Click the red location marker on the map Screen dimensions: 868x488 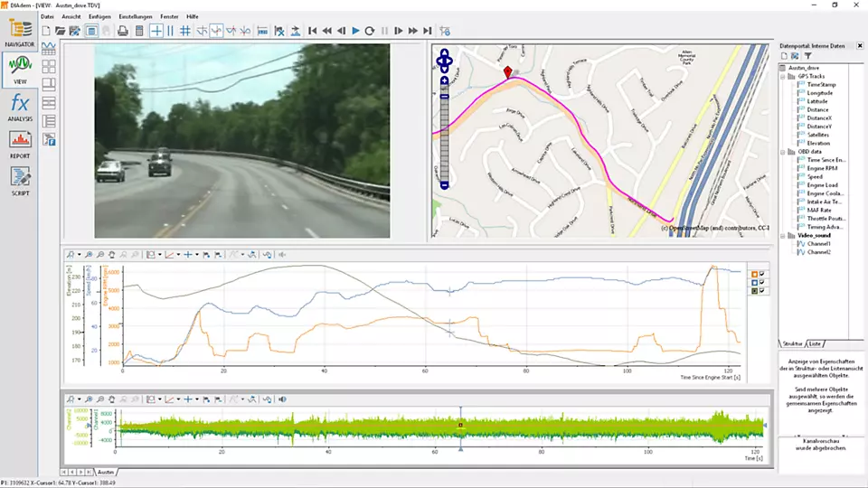(507, 72)
